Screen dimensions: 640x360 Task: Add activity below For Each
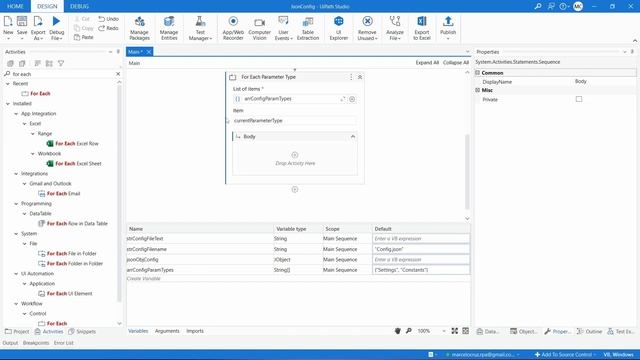click(x=295, y=189)
